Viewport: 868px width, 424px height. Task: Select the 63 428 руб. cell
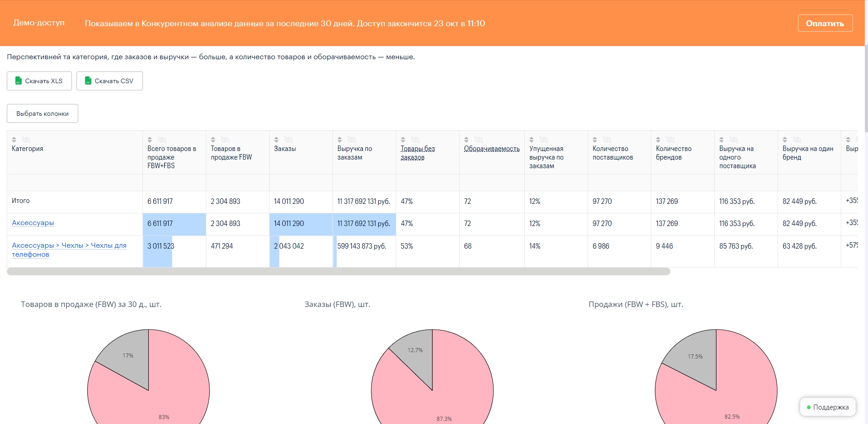click(x=809, y=251)
